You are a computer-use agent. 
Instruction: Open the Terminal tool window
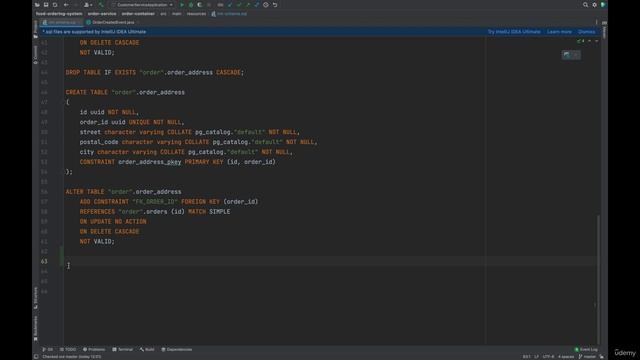point(122,349)
